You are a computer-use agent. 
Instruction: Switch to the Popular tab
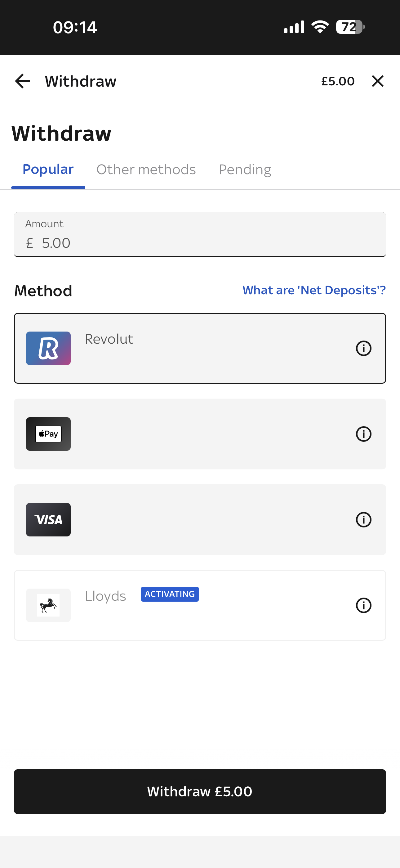48,170
